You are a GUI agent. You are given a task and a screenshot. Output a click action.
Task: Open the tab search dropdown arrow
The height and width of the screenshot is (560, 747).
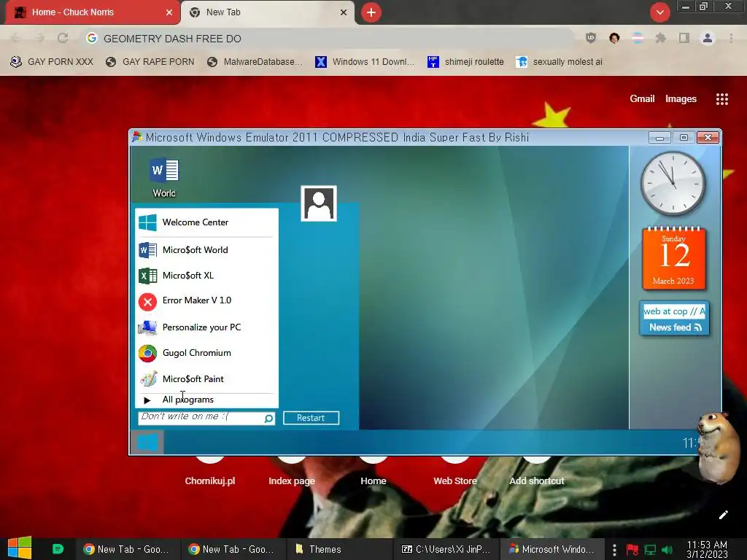coord(659,12)
